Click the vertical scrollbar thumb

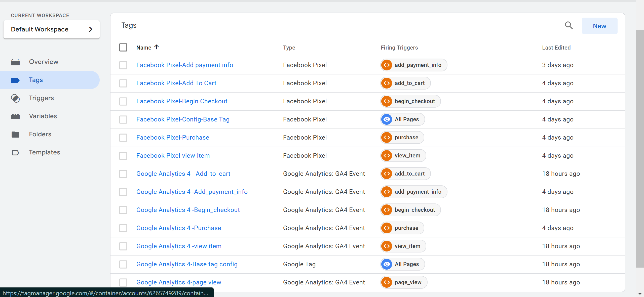(x=640, y=148)
